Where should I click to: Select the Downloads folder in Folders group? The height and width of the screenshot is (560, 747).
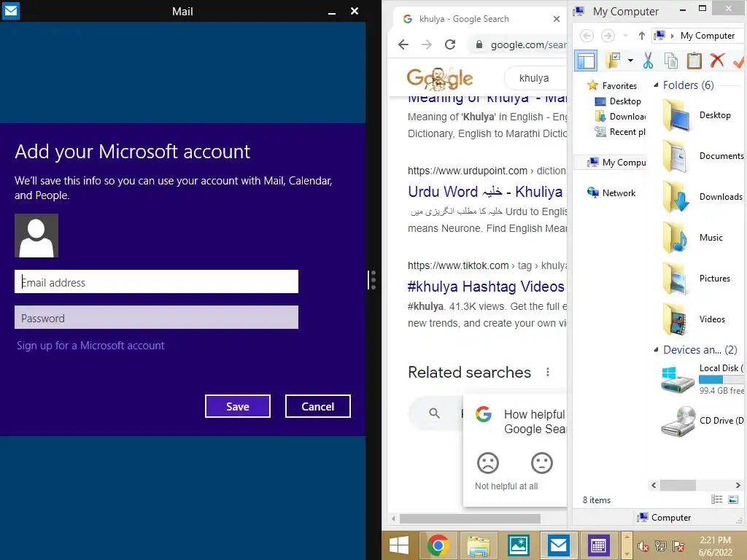coord(676,197)
